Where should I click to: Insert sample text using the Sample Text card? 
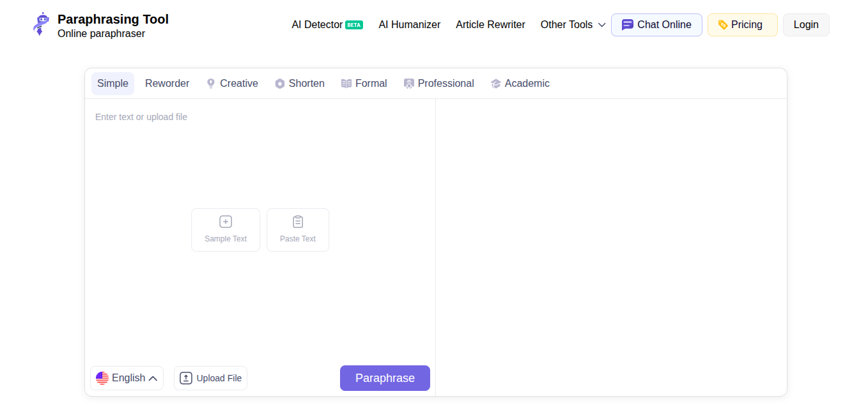tap(226, 229)
